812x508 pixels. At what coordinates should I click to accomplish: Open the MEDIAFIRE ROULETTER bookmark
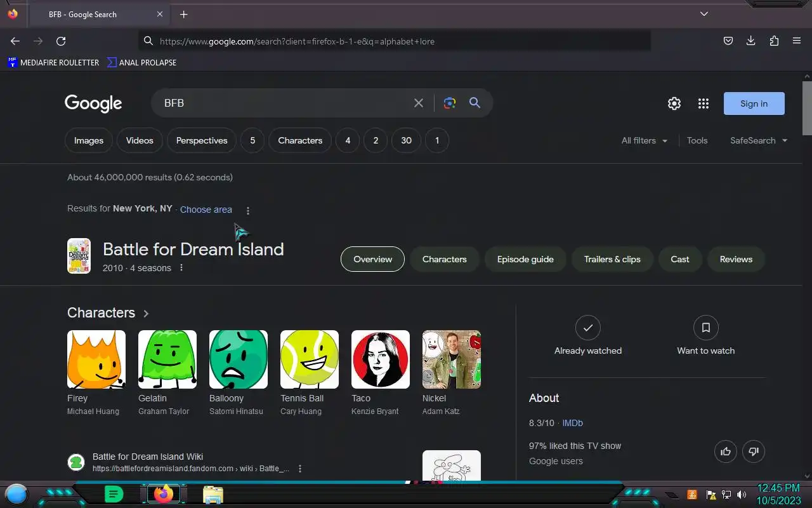(53, 62)
